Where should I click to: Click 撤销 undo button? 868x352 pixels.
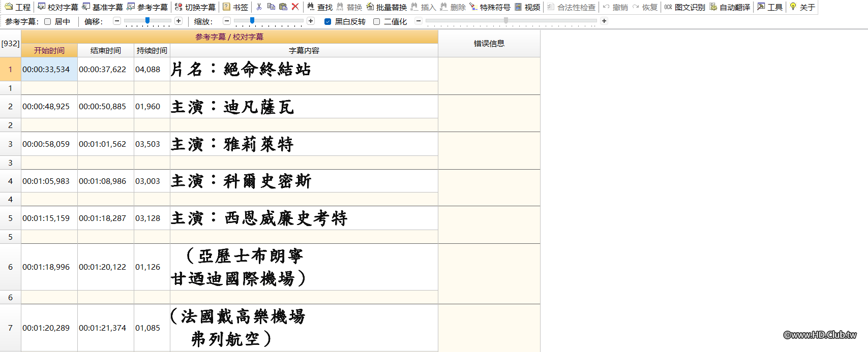(615, 7)
